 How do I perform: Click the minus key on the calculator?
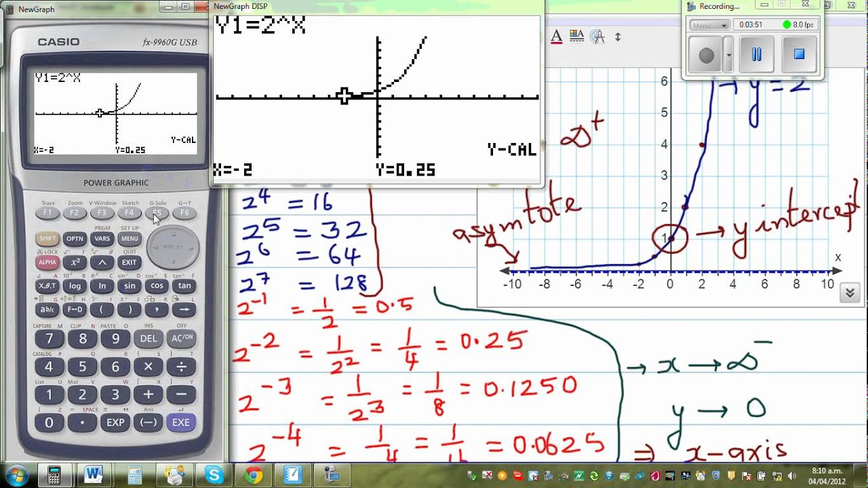181,394
